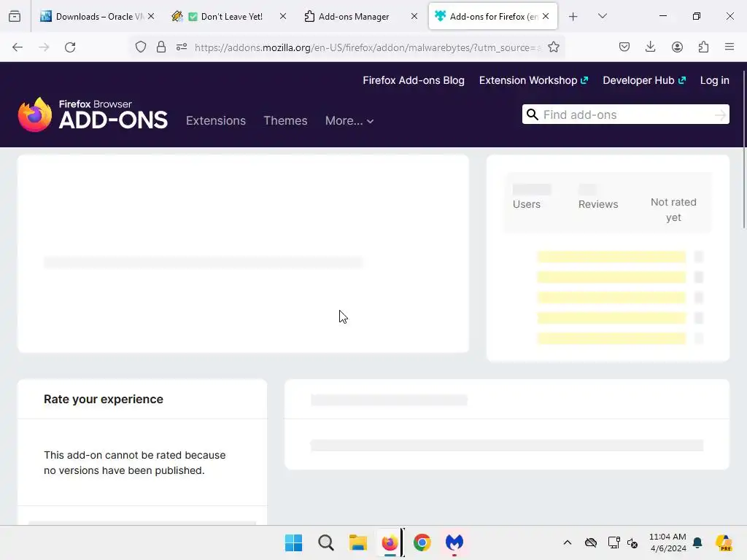
Task: Click the forward navigation arrow
Action: point(44,47)
